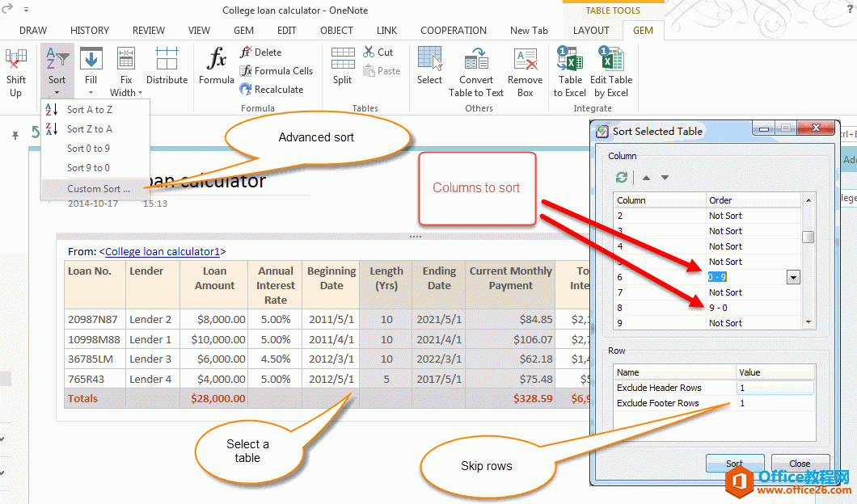Click the Edit Table by Excel icon
Image resolution: width=857 pixels, height=504 pixels.
tap(611, 60)
